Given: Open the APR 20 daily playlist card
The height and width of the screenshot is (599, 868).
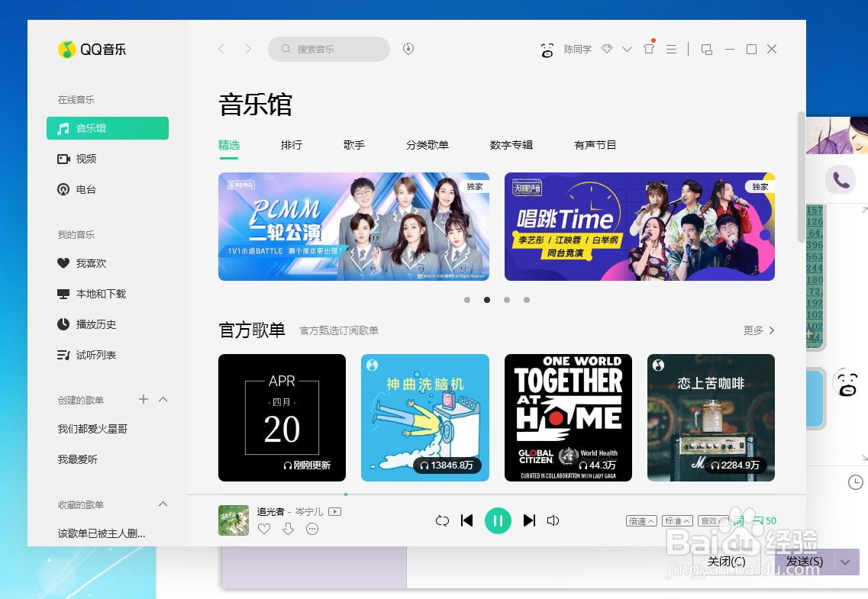Looking at the screenshot, I should [x=282, y=417].
